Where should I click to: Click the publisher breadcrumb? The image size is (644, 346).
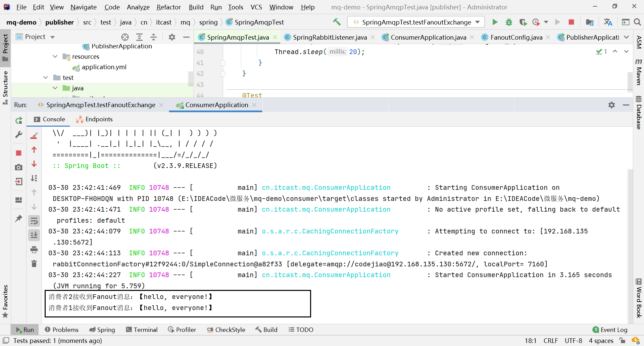click(59, 22)
